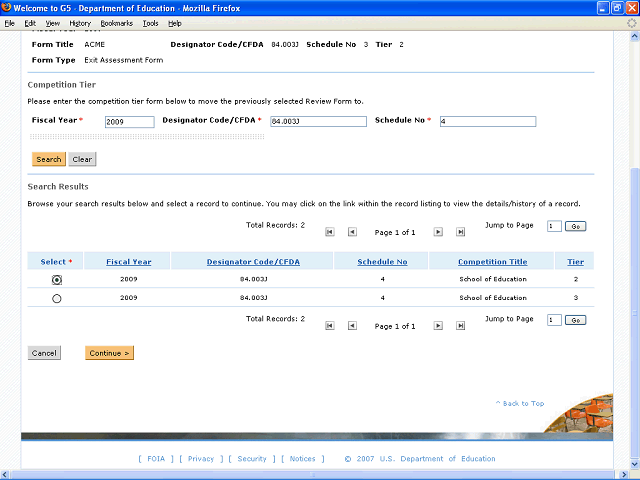Viewport: 640px width, 480px height.
Task: Click 'Exit Assessment Form' form type text
Action: (x=124, y=60)
